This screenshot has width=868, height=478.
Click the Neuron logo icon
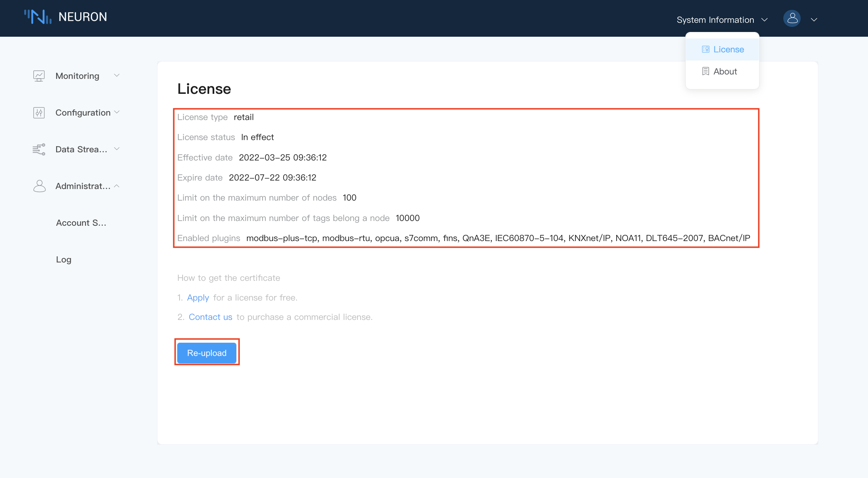(38, 17)
